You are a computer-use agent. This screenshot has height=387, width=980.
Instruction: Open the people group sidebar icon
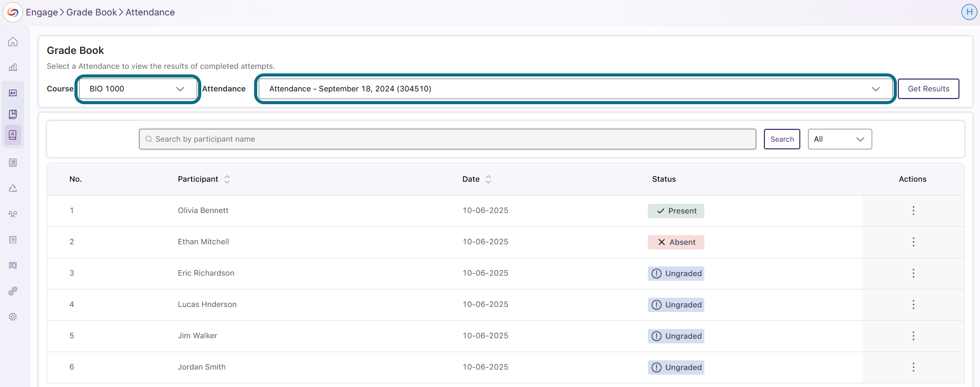coord(13,214)
